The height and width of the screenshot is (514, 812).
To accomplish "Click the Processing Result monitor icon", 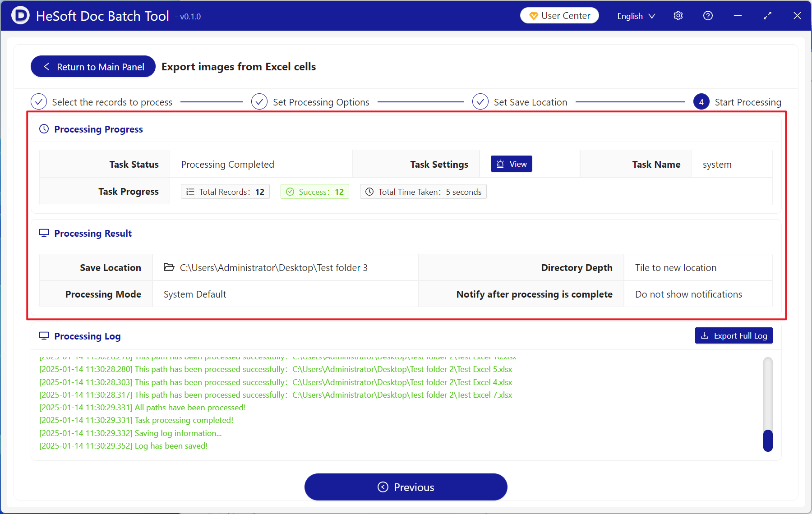I will pos(44,233).
